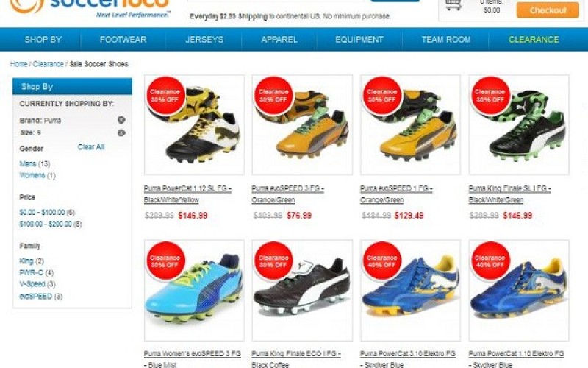588x368 pixels.
Task: Open the blue Women's evoSPEED 3 shoe image
Action: tap(194, 290)
